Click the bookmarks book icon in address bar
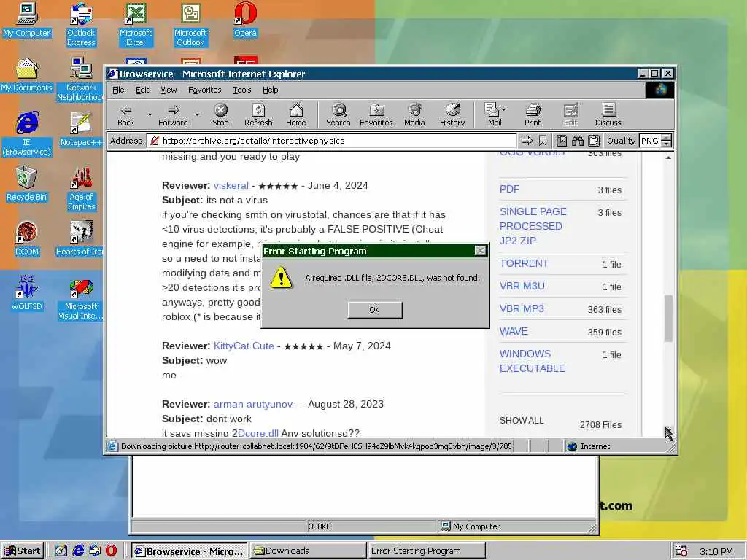Screen dimensions: 747x560 (562, 141)
